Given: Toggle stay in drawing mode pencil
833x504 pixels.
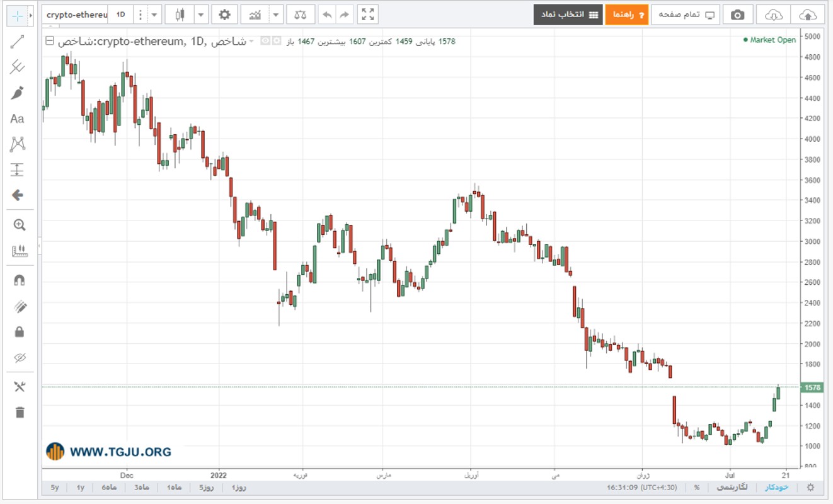Looking at the screenshot, I should [x=20, y=307].
